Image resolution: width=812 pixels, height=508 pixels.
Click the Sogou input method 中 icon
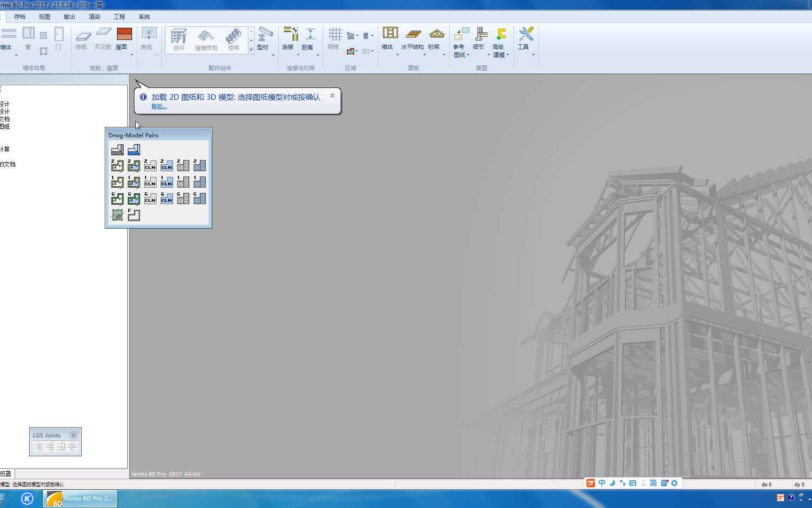(602, 483)
